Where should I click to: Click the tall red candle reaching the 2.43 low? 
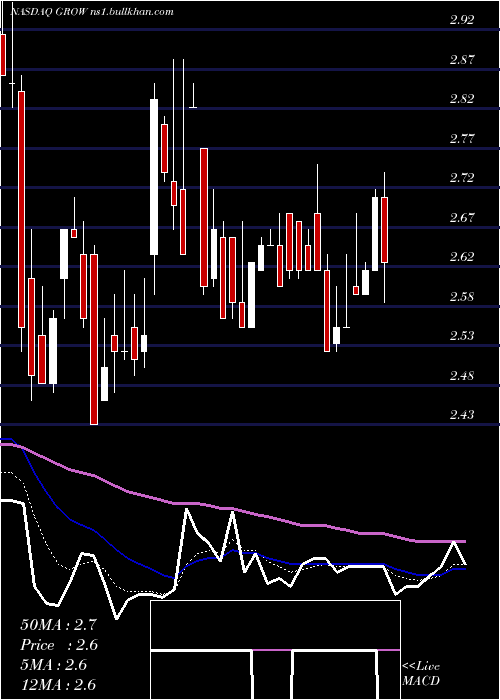pos(94,339)
